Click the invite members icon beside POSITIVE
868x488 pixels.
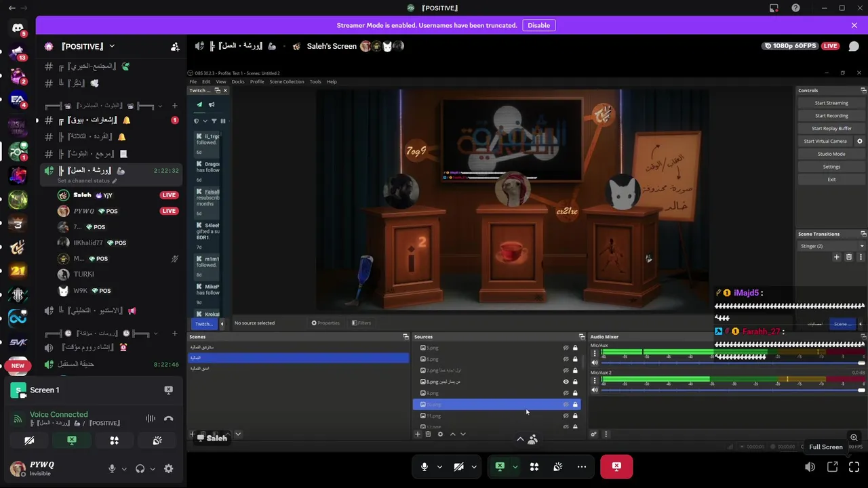click(175, 47)
